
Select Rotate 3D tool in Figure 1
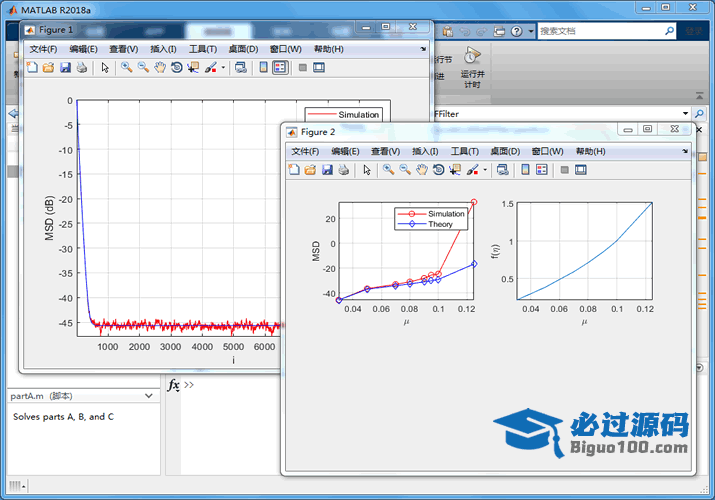[x=176, y=67]
